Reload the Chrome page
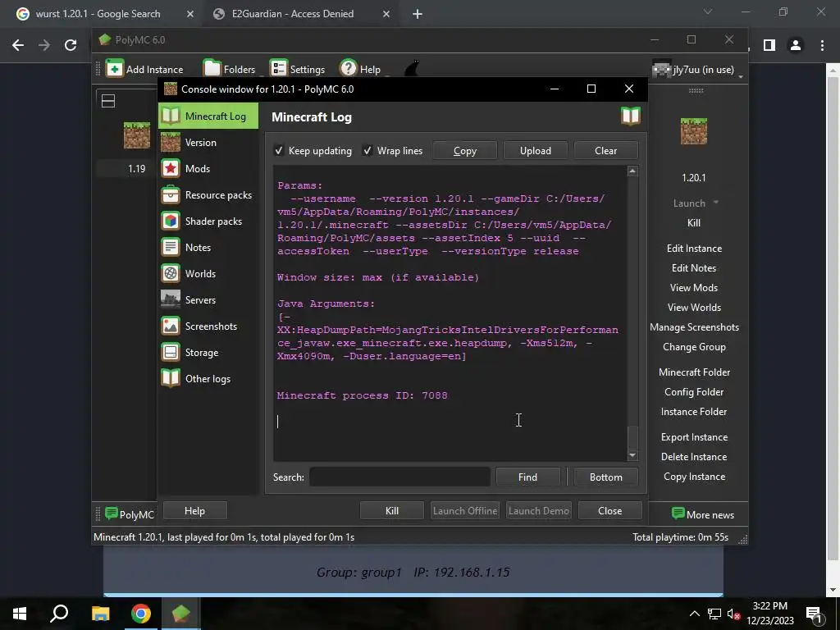840x630 pixels. pos(71,45)
